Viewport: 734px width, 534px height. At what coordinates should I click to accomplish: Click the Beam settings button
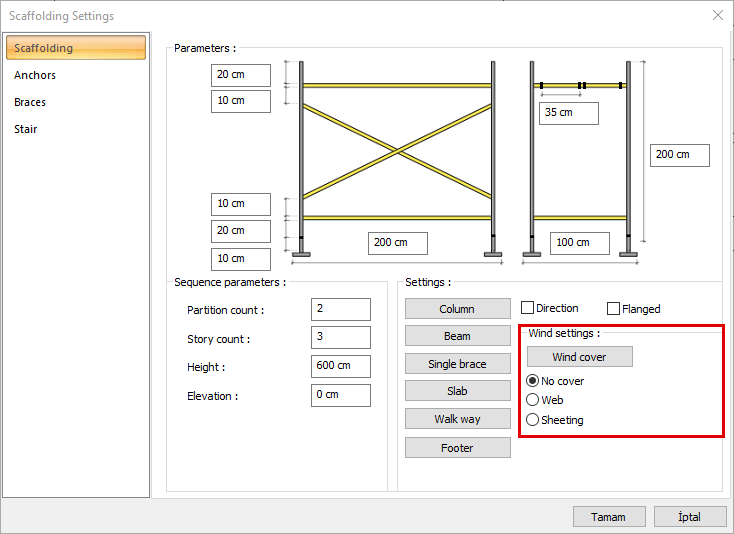pos(457,336)
